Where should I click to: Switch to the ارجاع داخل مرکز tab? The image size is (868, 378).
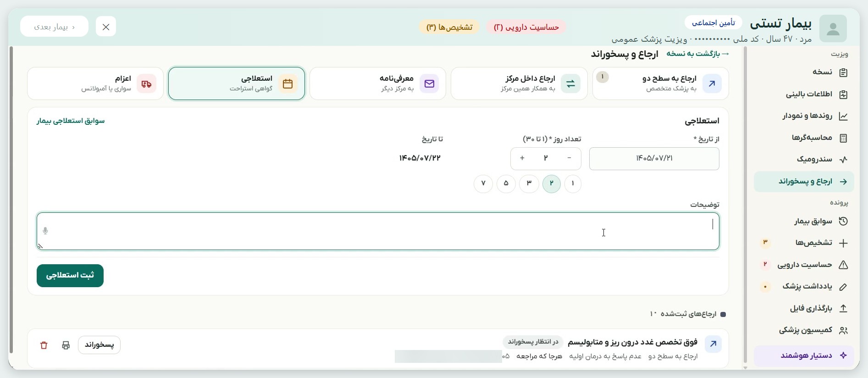click(519, 83)
